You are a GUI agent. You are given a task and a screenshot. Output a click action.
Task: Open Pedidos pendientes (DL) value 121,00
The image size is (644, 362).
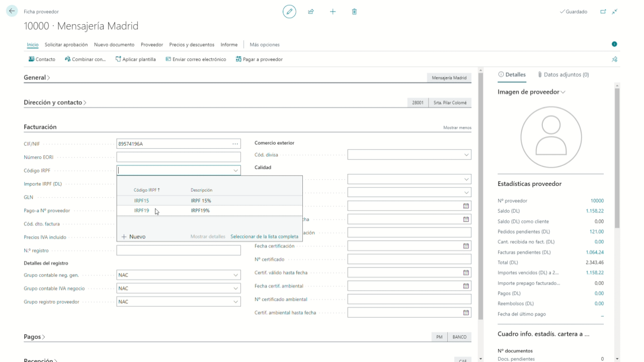pos(597,232)
